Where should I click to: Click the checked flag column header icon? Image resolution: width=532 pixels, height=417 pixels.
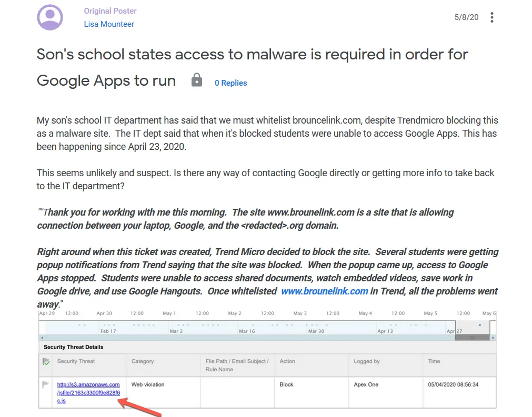tap(46, 361)
